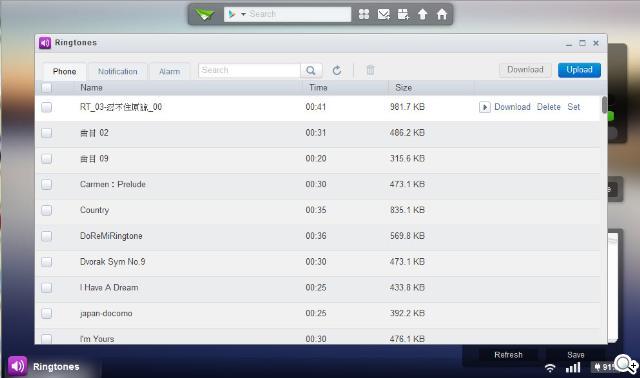Click the battery percentage indicator
Viewport: 640px width, 378px height.
click(x=603, y=367)
